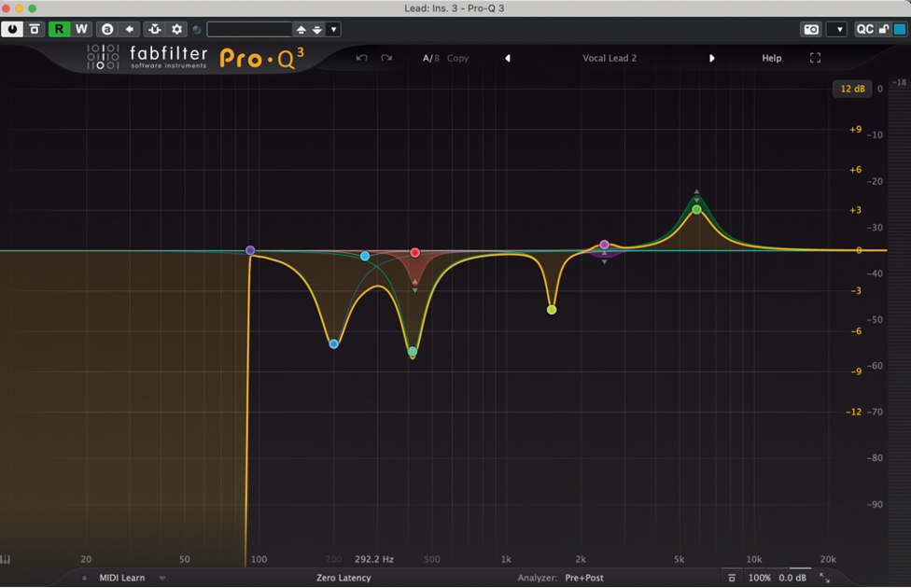
Task: Select the green boost band node near 6k
Action: pyautogui.click(x=696, y=210)
